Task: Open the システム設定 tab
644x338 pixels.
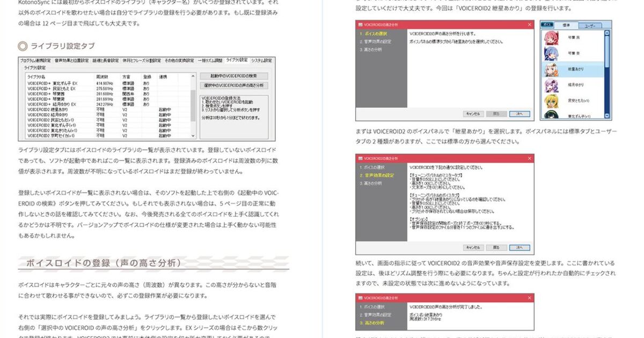Action: pos(262,60)
